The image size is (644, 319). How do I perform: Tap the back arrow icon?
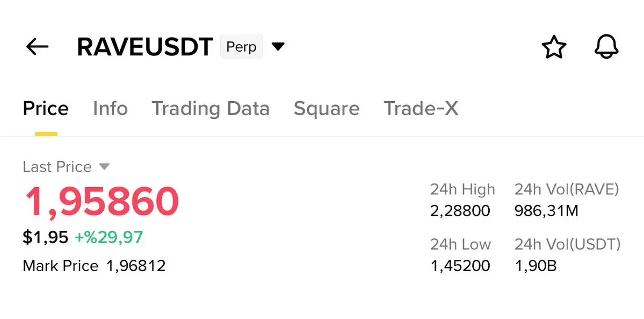click(x=37, y=47)
